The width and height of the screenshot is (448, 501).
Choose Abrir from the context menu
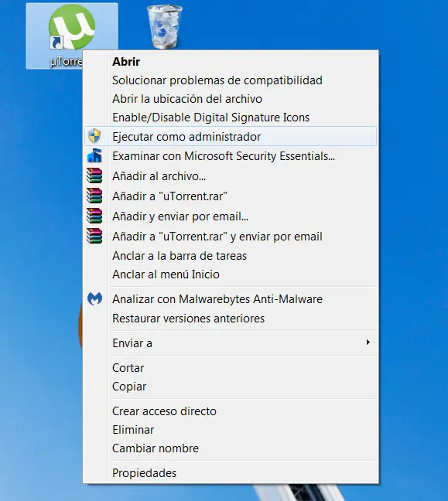[x=231, y=62]
